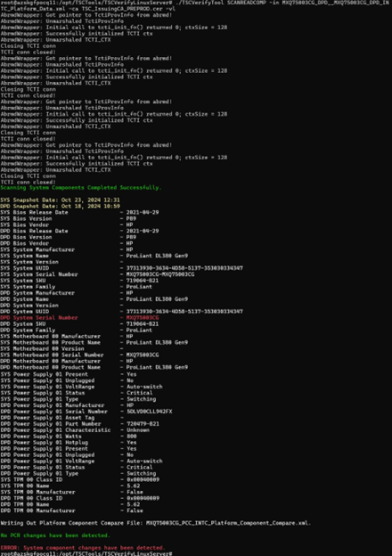The image size is (392, 556).
Task: Select 'SYS Motherboard 00 Serial Number' row
Action: pyautogui.click(x=79, y=355)
